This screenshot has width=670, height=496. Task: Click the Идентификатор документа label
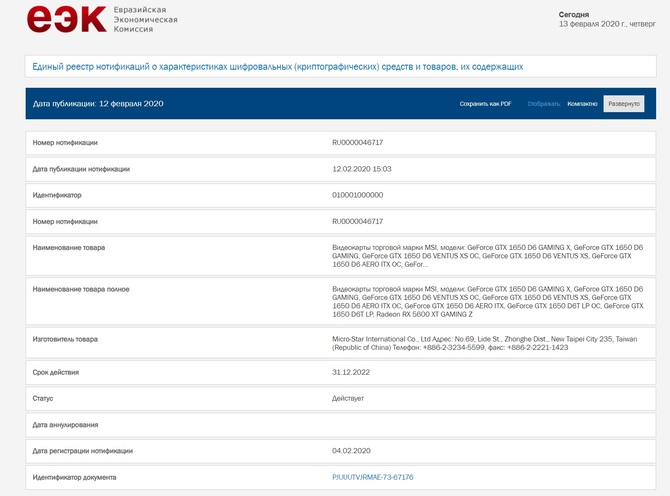pyautogui.click(x=74, y=478)
